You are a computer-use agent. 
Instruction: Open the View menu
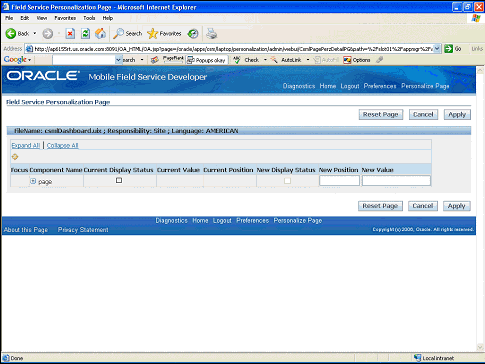[x=42, y=18]
